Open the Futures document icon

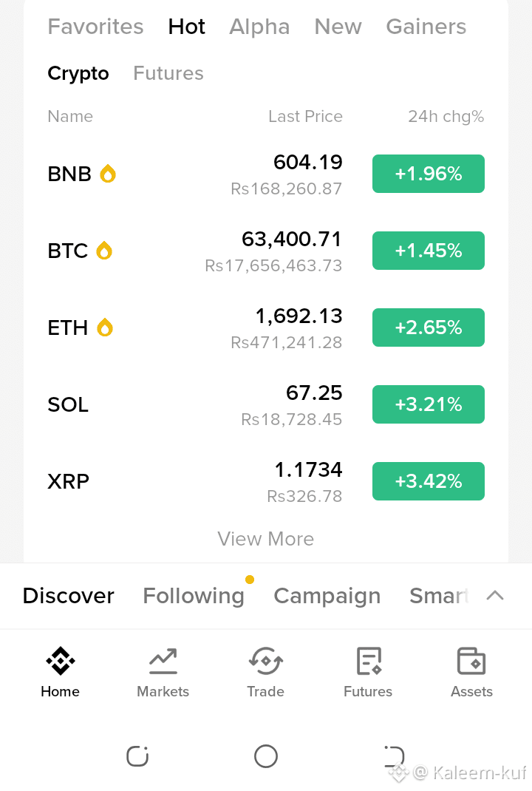[369, 661]
